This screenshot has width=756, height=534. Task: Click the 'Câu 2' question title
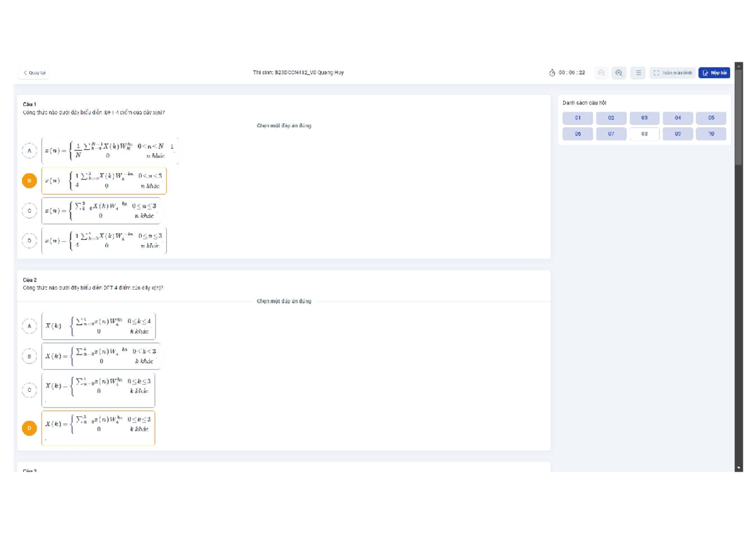pos(30,280)
